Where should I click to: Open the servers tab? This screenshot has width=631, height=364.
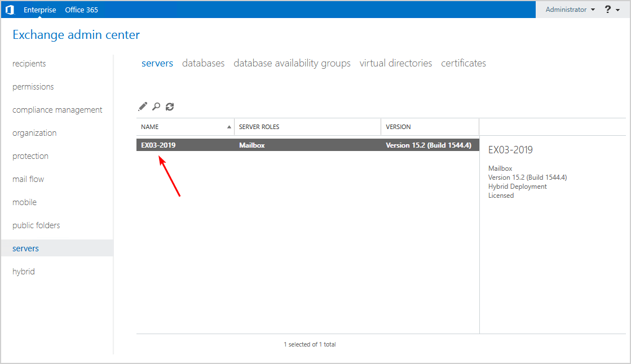pyautogui.click(x=157, y=63)
